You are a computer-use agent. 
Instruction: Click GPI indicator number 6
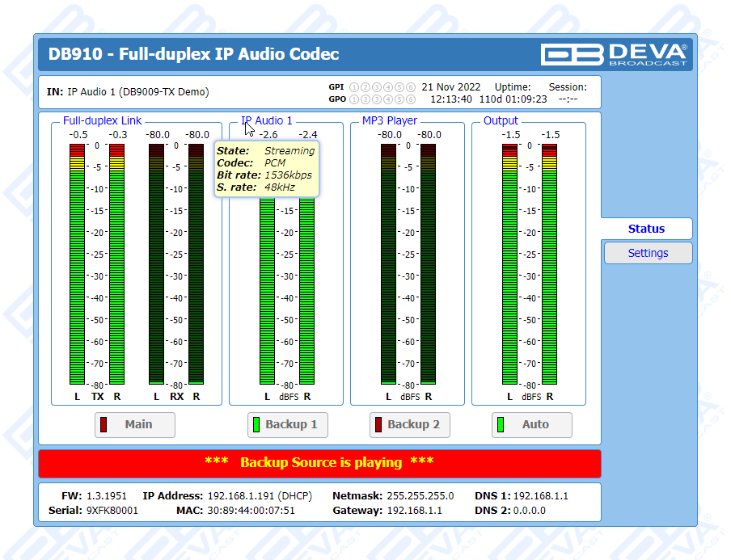click(x=411, y=87)
